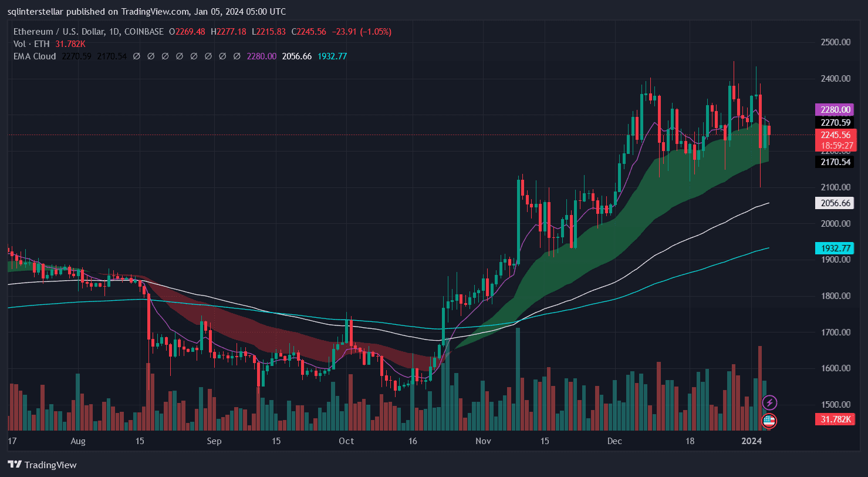The width and height of the screenshot is (868, 477).
Task: Select the Vol · ETH indicator legend
Action: (x=32, y=44)
